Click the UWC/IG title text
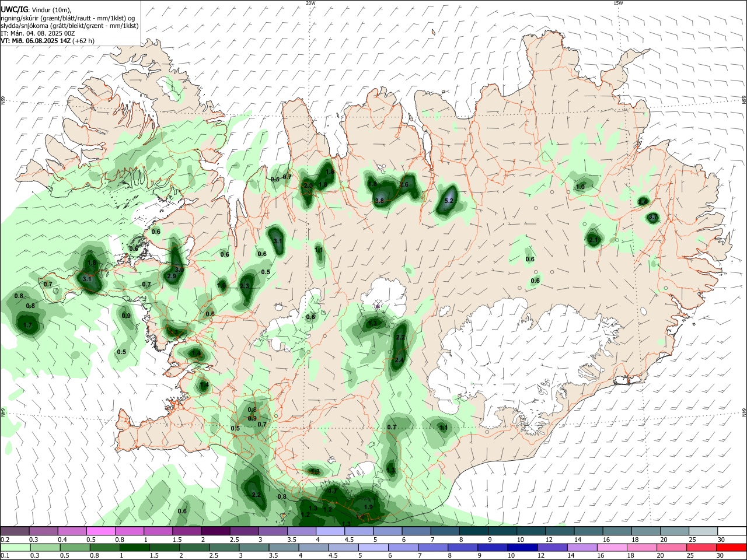Image resolution: width=747 pixels, height=560 pixels. coord(15,9)
